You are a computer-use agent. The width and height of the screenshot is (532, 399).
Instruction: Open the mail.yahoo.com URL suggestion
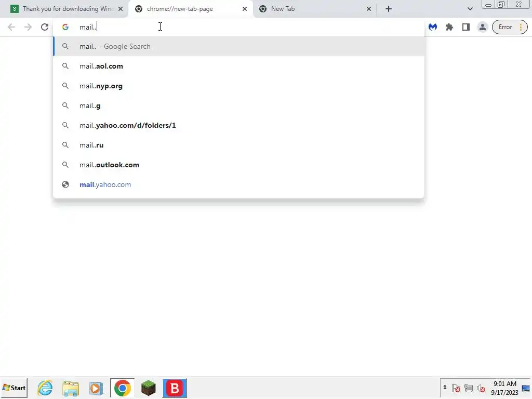tap(239, 184)
